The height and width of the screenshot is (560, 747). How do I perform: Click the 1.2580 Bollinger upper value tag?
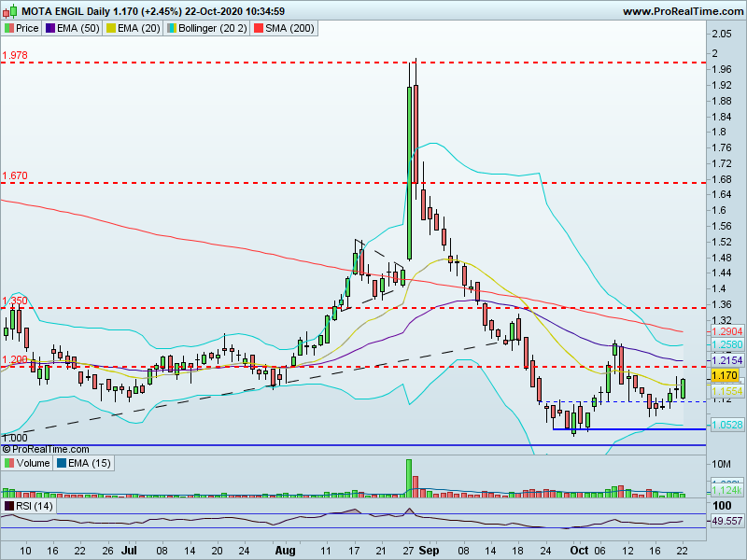(x=727, y=344)
